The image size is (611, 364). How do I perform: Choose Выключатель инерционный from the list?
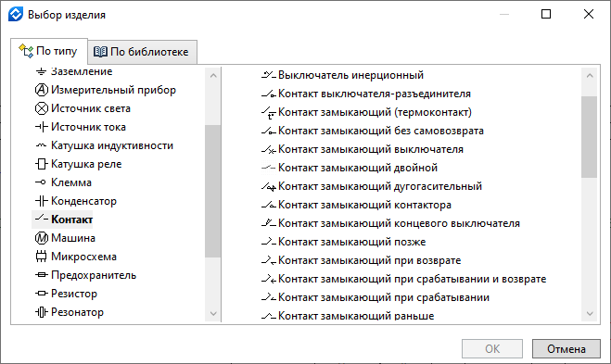(x=350, y=75)
